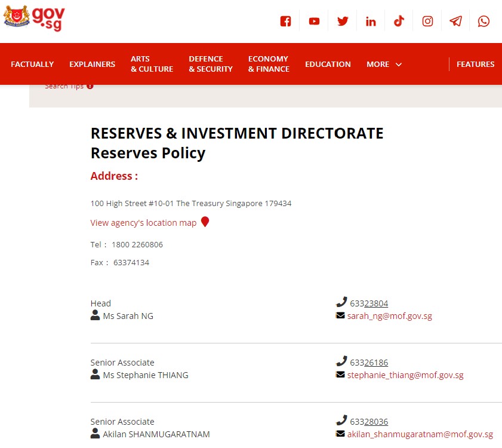The height and width of the screenshot is (448, 502).
Task: Open the gov.sg home logo
Action: click(x=34, y=19)
